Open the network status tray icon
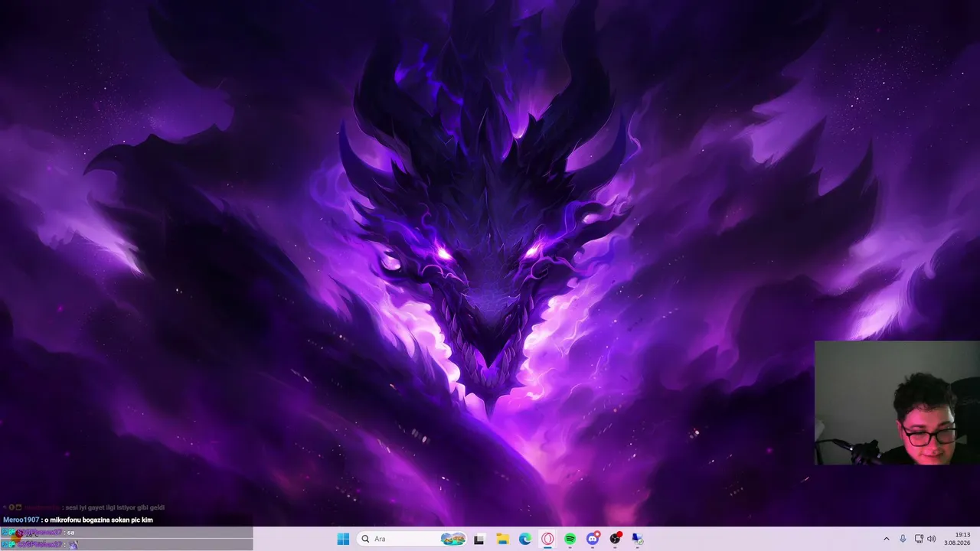The width and height of the screenshot is (980, 551). point(919,539)
